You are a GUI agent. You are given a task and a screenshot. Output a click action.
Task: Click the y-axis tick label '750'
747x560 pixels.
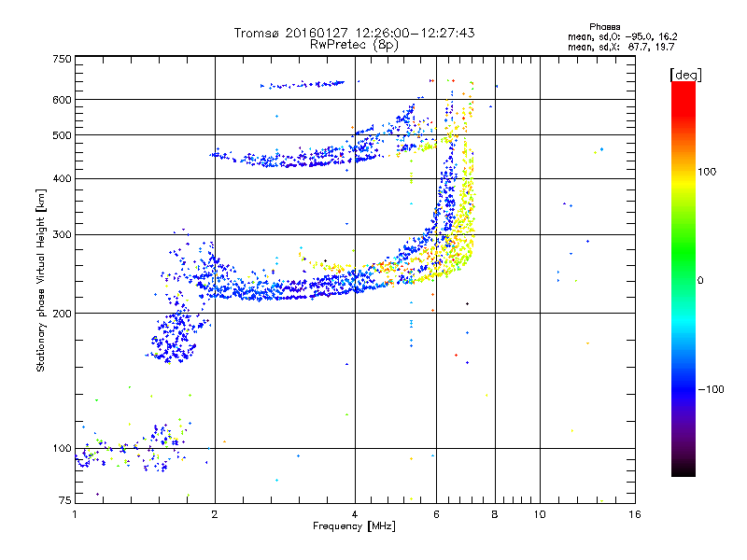click(62, 59)
